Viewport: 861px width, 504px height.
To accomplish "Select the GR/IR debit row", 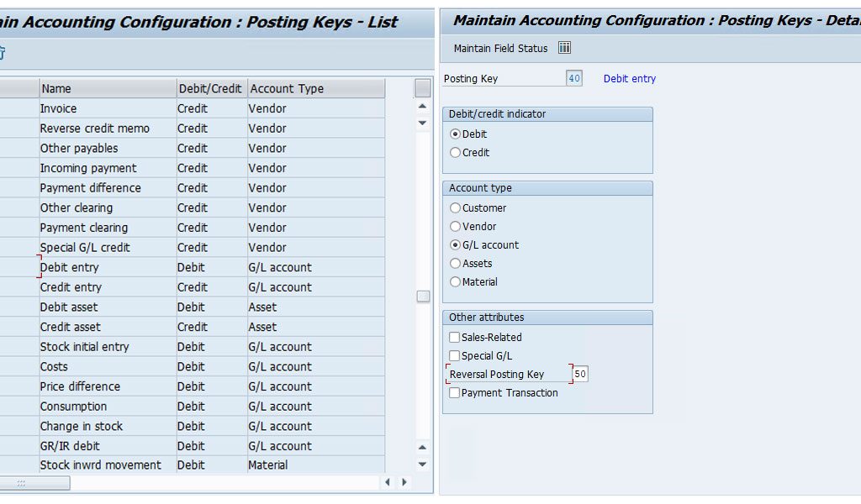I will (70, 446).
